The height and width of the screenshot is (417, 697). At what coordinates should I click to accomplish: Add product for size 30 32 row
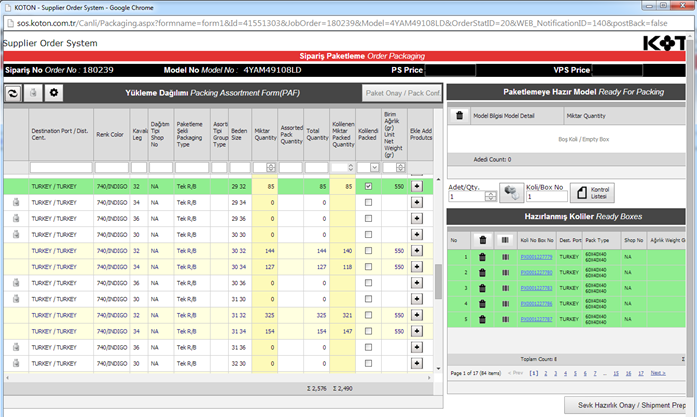(417, 251)
